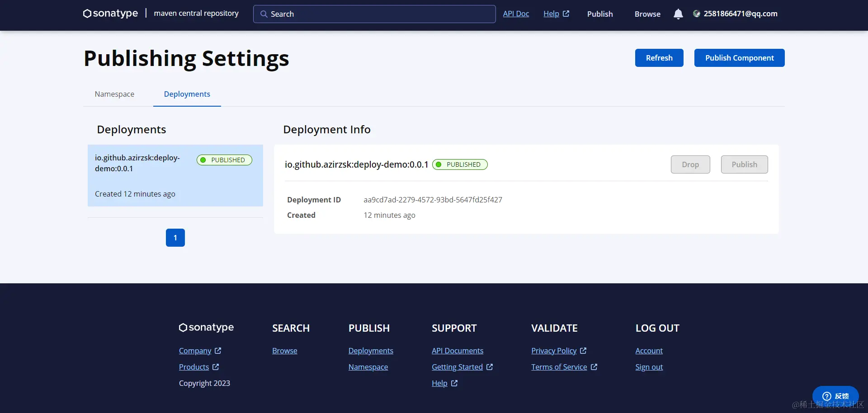Click the 'Created 12 minutes ago' text in list

click(135, 194)
